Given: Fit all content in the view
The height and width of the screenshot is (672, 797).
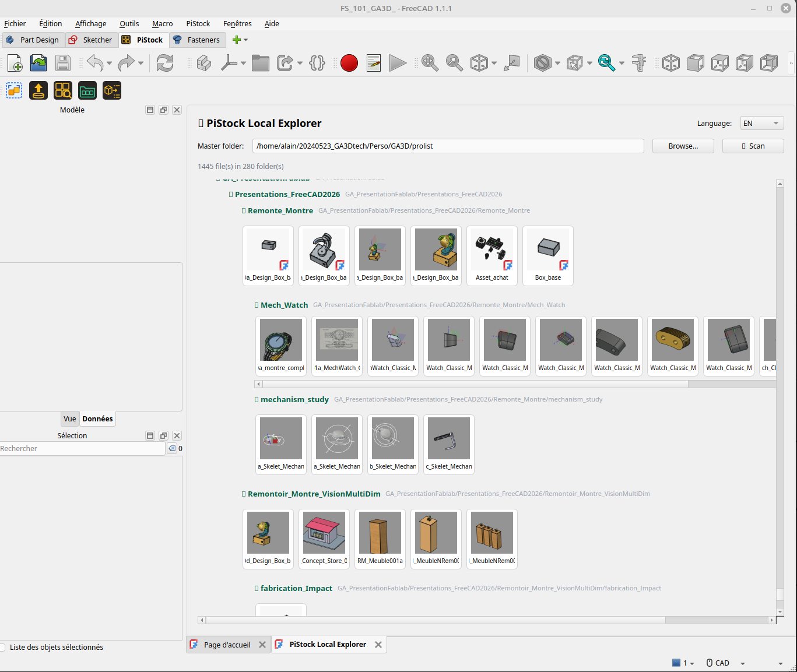Looking at the screenshot, I should pos(430,63).
